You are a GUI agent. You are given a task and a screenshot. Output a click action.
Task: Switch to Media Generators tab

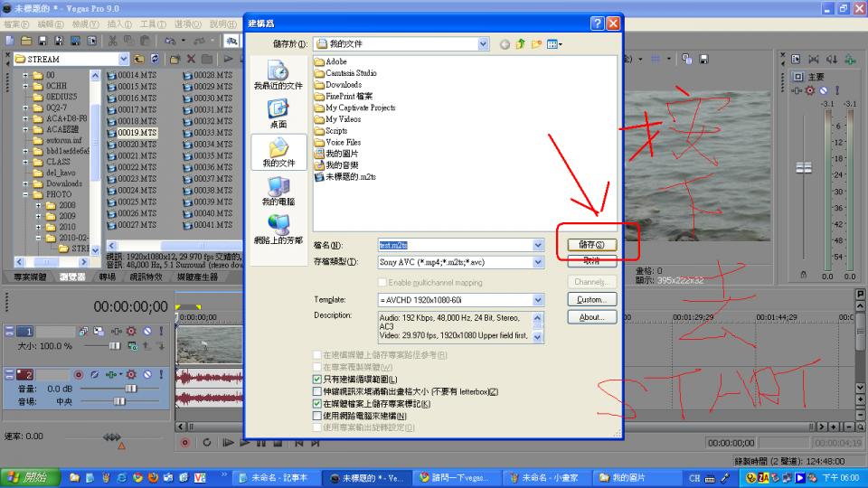(198, 277)
